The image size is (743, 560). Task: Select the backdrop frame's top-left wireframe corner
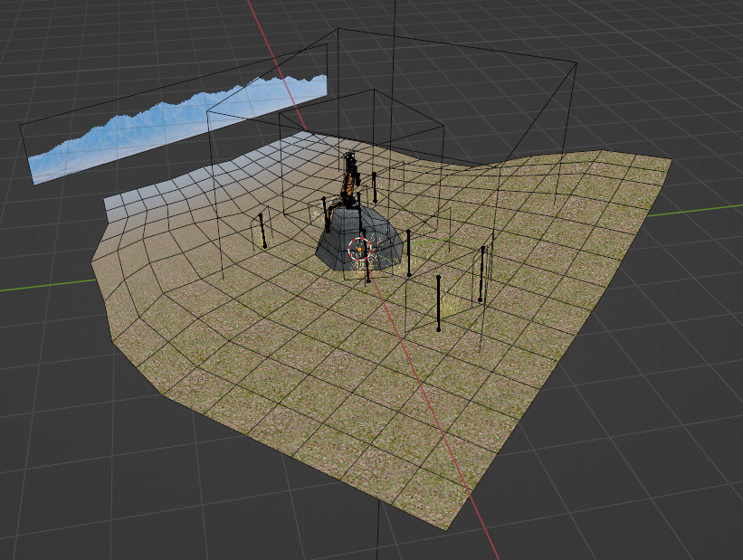click(x=21, y=125)
